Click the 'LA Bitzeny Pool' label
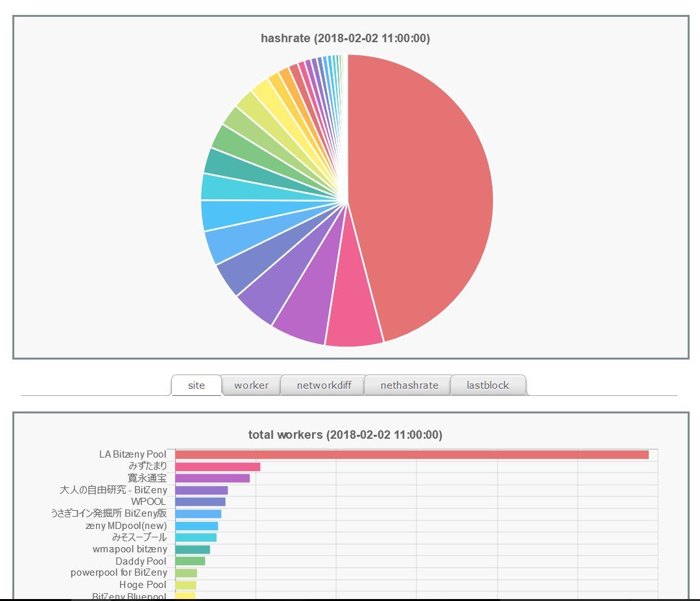Viewport: 700px width, 601px height. point(132,454)
